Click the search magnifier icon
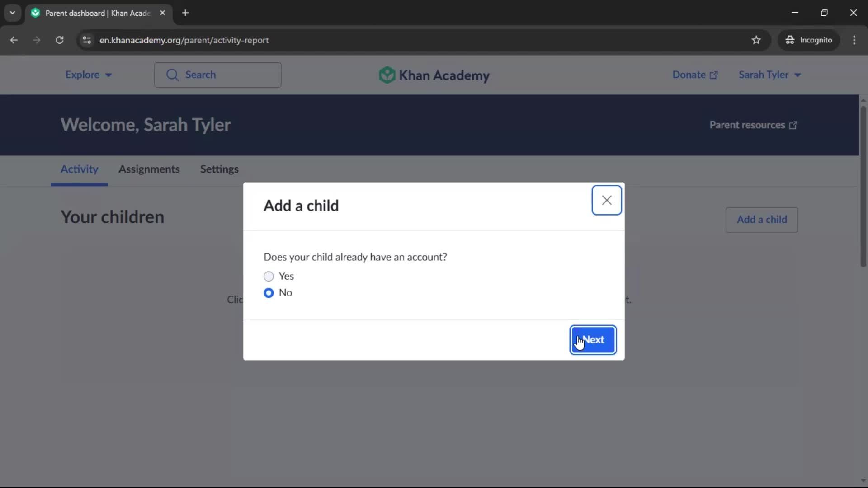Viewport: 868px width, 488px height. pos(172,75)
